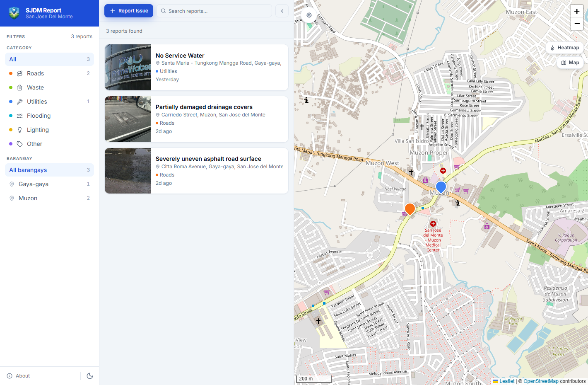Switch to Heatmap view
Viewport: 588px width, 385px height.
[564, 48]
